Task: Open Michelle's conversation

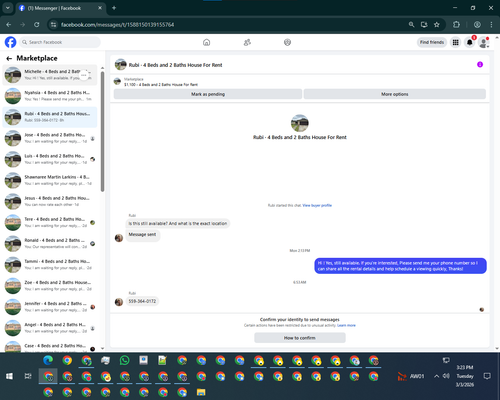Action: pos(50,75)
